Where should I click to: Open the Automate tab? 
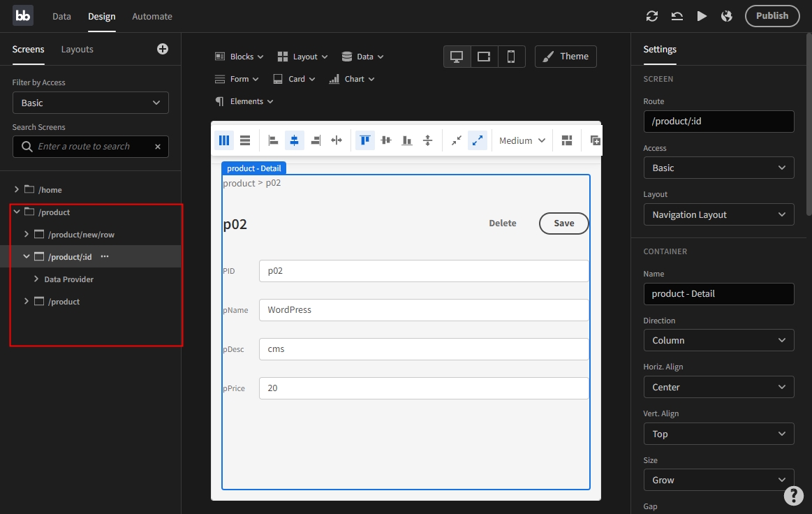pyautogui.click(x=152, y=16)
